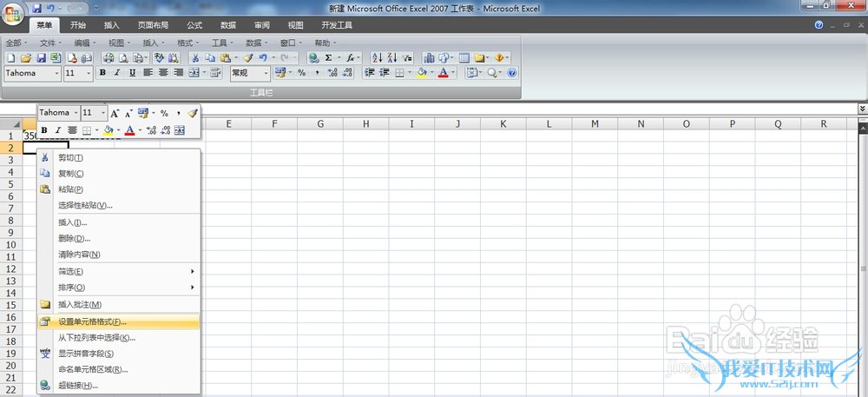Click the Save icon in the classic toolbar
Screen dimensions: 868x397
click(x=41, y=58)
